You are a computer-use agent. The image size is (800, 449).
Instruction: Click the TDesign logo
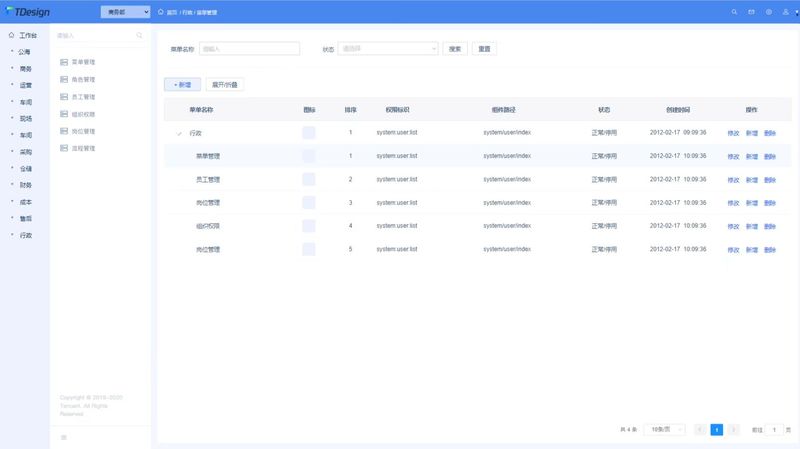click(x=28, y=11)
